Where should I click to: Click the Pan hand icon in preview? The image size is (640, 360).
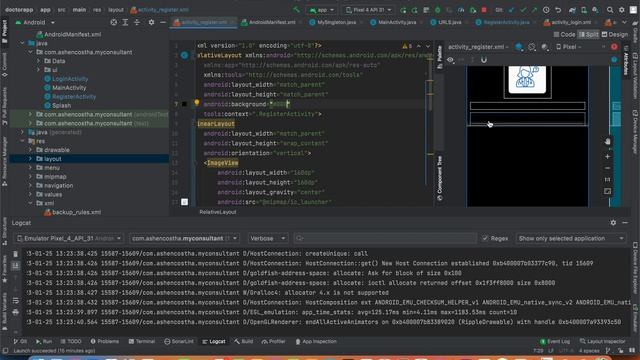click(607, 141)
